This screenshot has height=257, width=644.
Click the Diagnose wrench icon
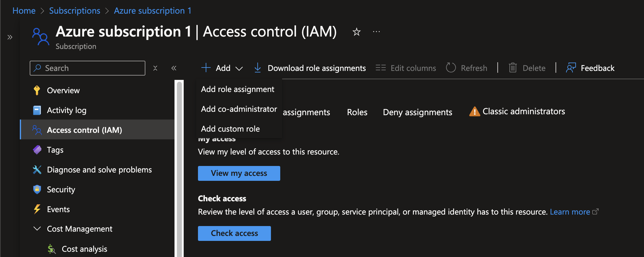(x=37, y=170)
